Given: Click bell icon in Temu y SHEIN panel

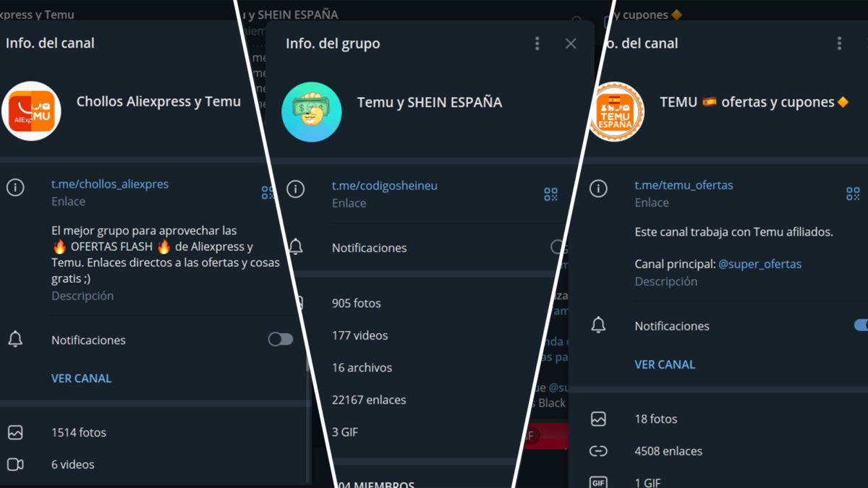Looking at the screenshot, I should pyautogui.click(x=295, y=247).
